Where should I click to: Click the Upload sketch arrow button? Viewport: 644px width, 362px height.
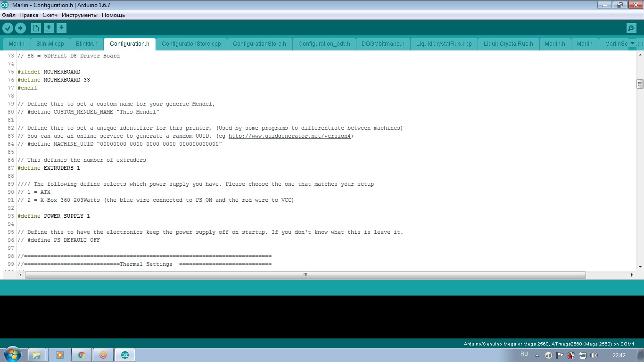tap(20, 28)
